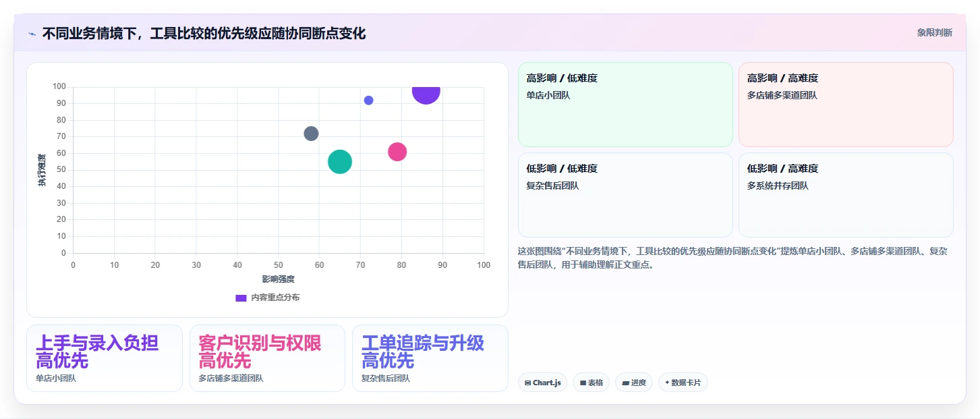Select the pink bubble on the chart
The image size is (980, 419).
pyautogui.click(x=397, y=152)
